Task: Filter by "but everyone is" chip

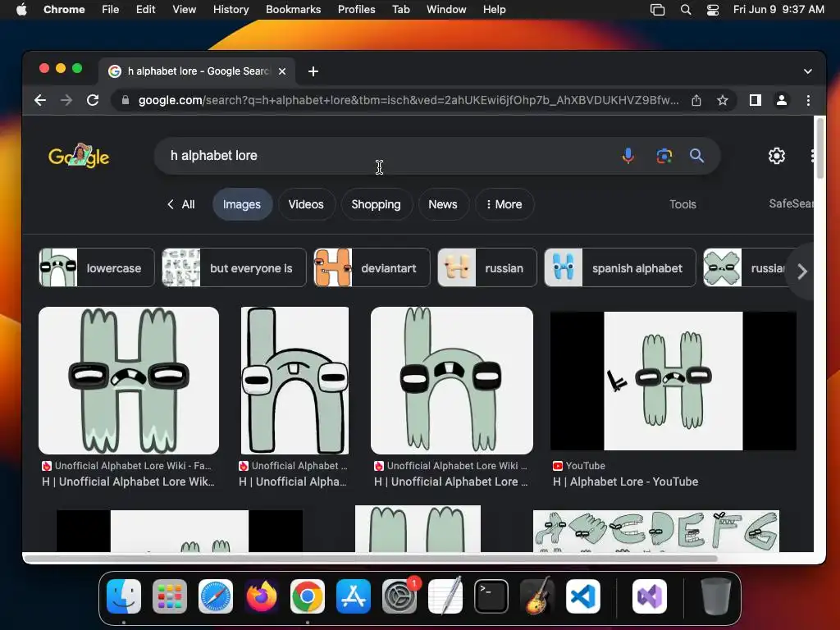Action: (234, 268)
